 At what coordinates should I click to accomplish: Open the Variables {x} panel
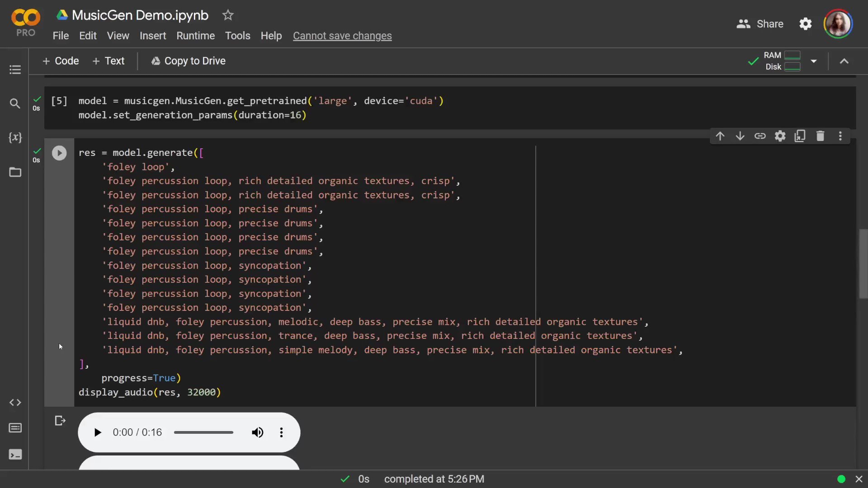click(15, 137)
